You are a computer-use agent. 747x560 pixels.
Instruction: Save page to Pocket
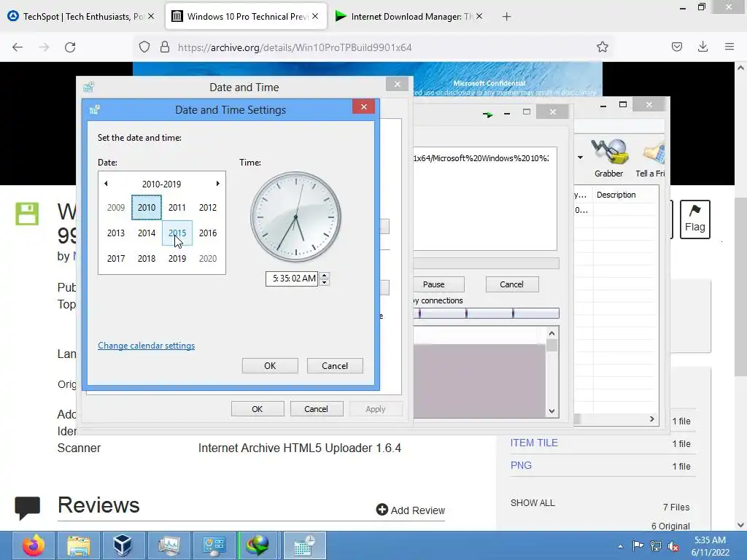(x=677, y=47)
